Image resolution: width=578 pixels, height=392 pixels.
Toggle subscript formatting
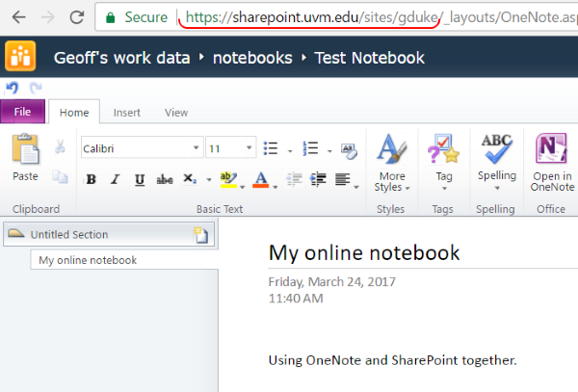[190, 179]
